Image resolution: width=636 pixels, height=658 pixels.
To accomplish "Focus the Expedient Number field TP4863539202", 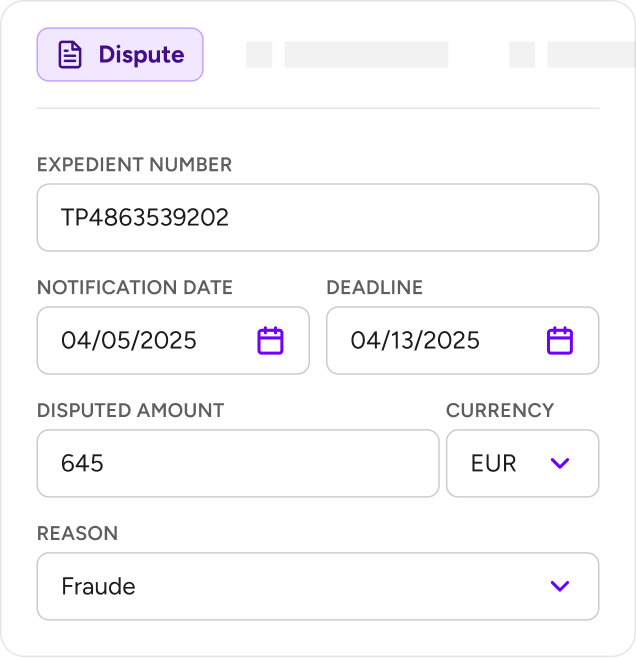I will (318, 217).
